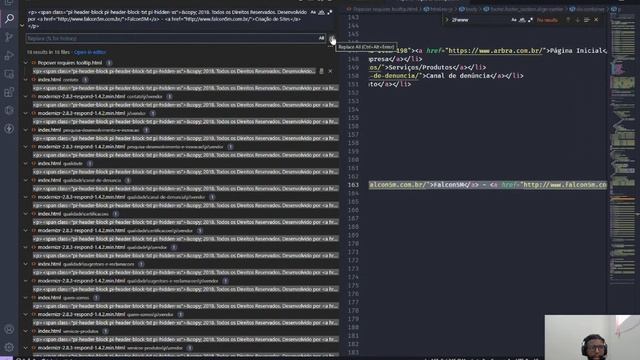
Task: Click the Open in editor link
Action: coord(90,52)
